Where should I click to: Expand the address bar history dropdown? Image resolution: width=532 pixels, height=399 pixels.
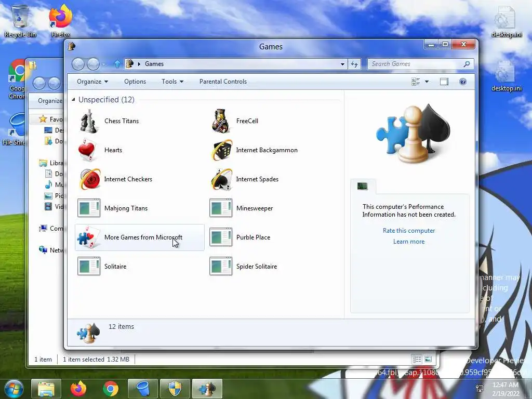[x=343, y=64]
